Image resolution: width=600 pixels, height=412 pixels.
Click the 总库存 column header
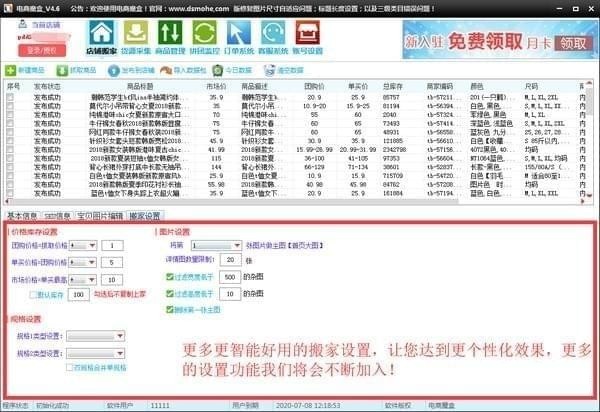[x=393, y=86]
